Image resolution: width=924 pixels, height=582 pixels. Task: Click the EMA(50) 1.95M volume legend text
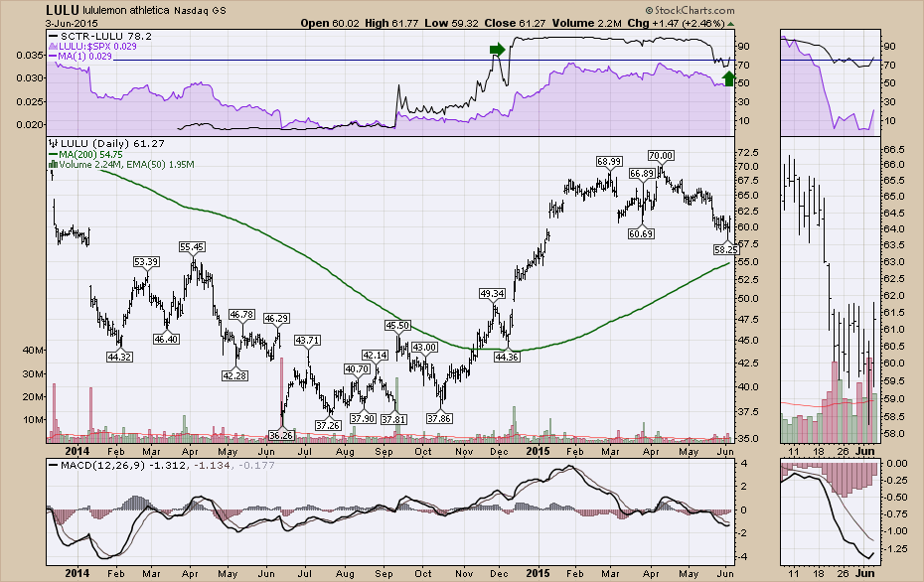coord(159,164)
